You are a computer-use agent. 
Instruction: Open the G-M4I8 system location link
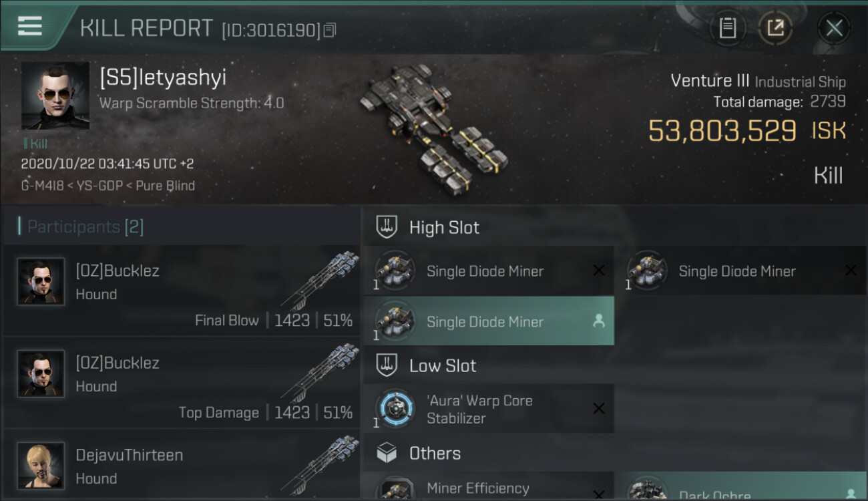(43, 186)
